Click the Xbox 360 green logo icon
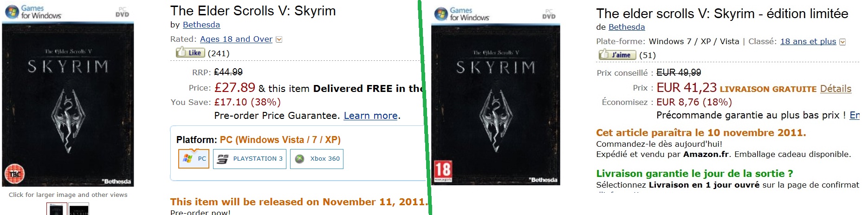Viewport: 868px width, 215px height. (300, 159)
